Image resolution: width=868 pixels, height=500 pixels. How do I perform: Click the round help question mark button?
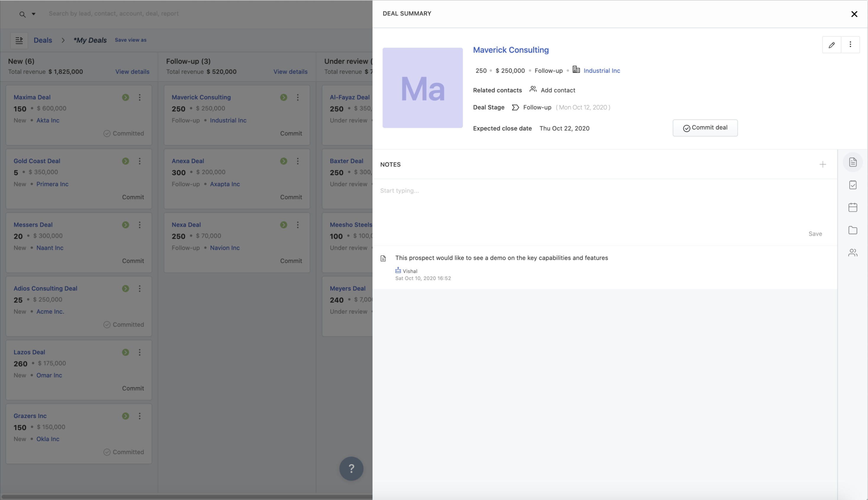pos(351,468)
